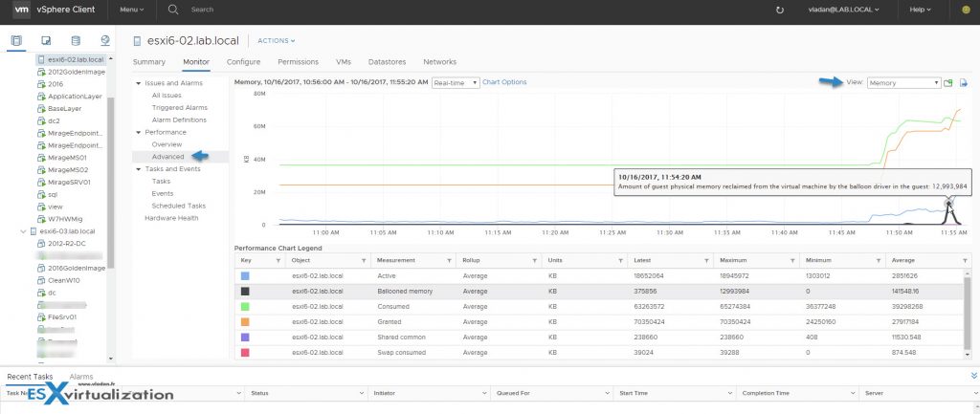Open the Storage inventory view icon

(x=76, y=41)
